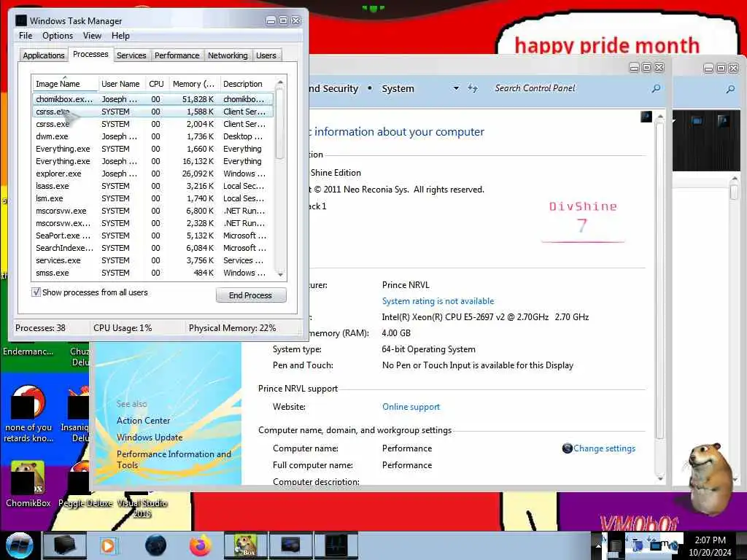Click the 'nd Security' breadcrumb
The image size is (747, 560).
click(333, 88)
